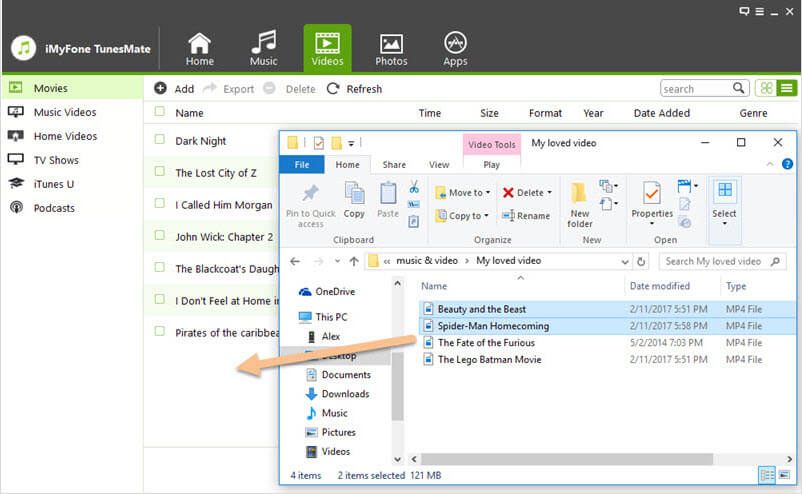The image size is (802, 494).
Task: Select Movies in the sidebar
Action: [x=72, y=88]
